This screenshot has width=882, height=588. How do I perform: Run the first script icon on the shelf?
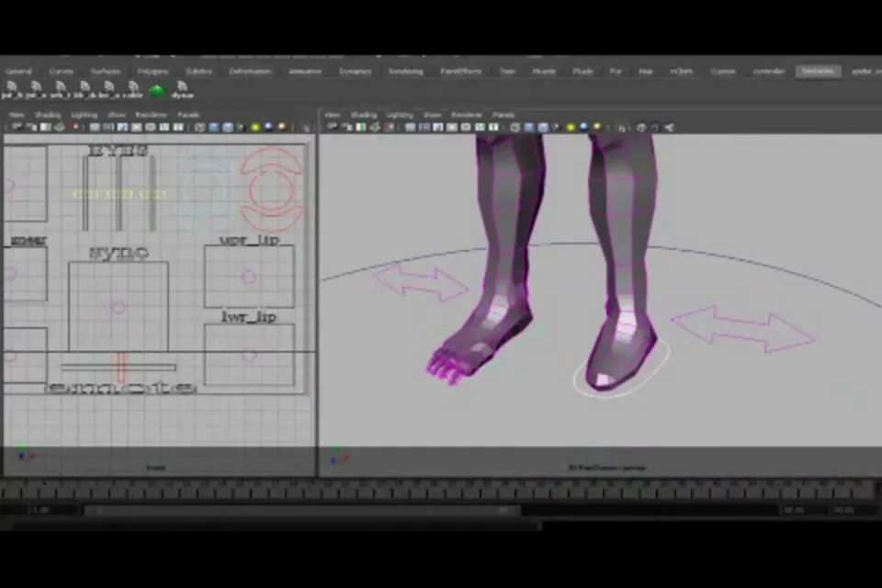coord(11,89)
